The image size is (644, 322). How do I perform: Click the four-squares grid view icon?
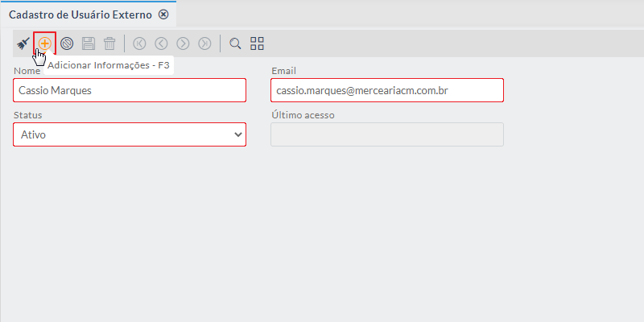[257, 43]
